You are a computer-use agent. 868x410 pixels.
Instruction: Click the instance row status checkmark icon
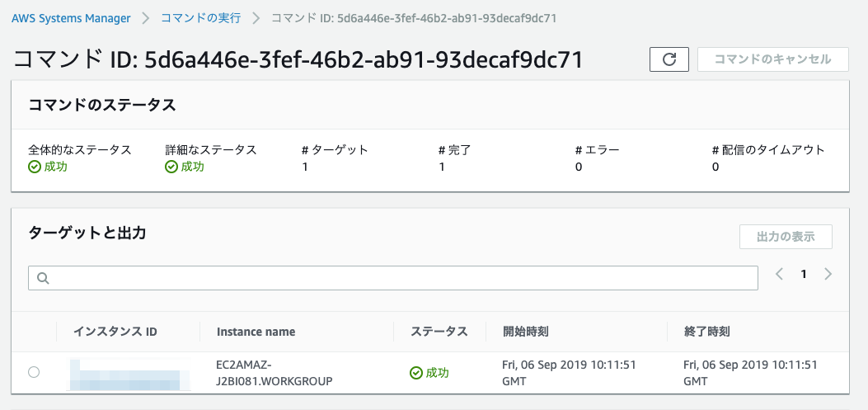click(x=415, y=373)
